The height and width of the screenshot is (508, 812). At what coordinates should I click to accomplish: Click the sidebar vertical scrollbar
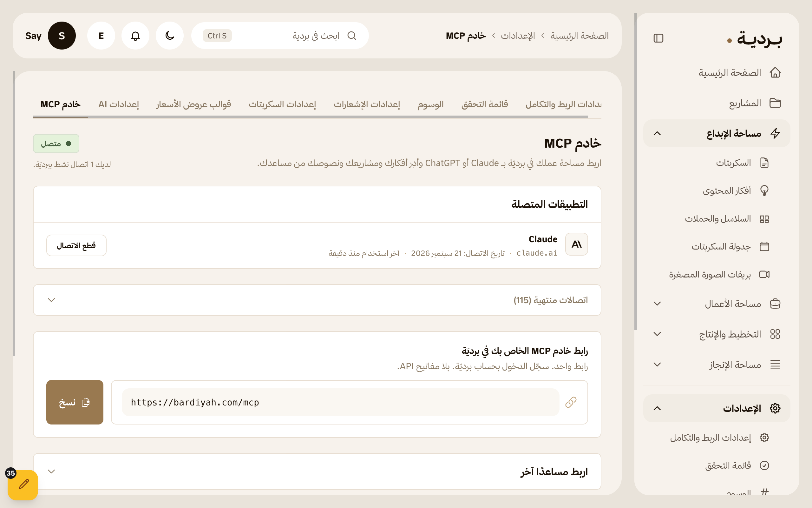(636, 171)
